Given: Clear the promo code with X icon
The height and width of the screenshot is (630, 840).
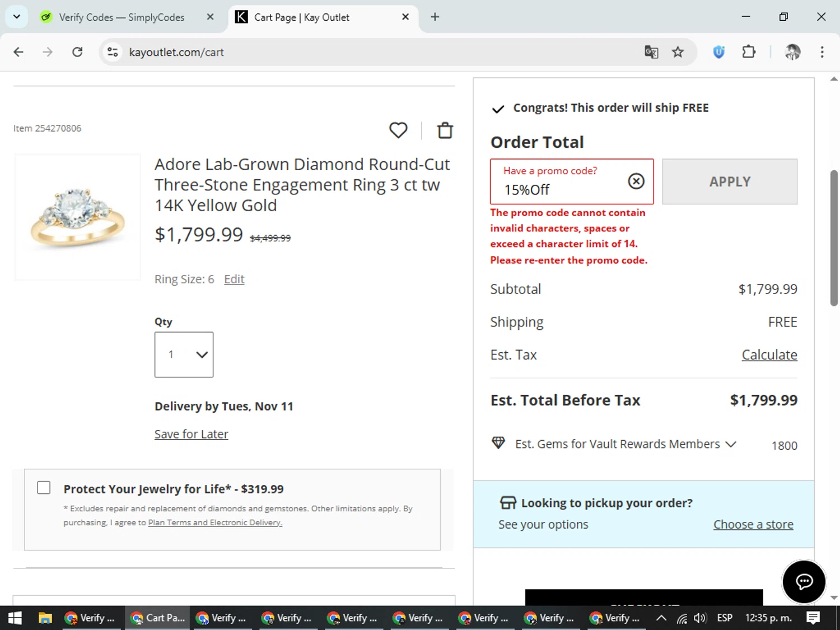Looking at the screenshot, I should click(636, 181).
